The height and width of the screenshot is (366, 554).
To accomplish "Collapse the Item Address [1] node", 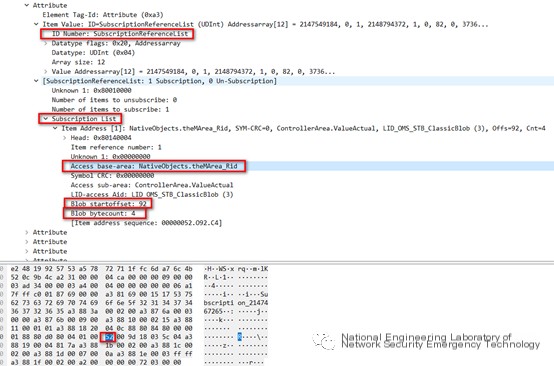I will point(55,128).
